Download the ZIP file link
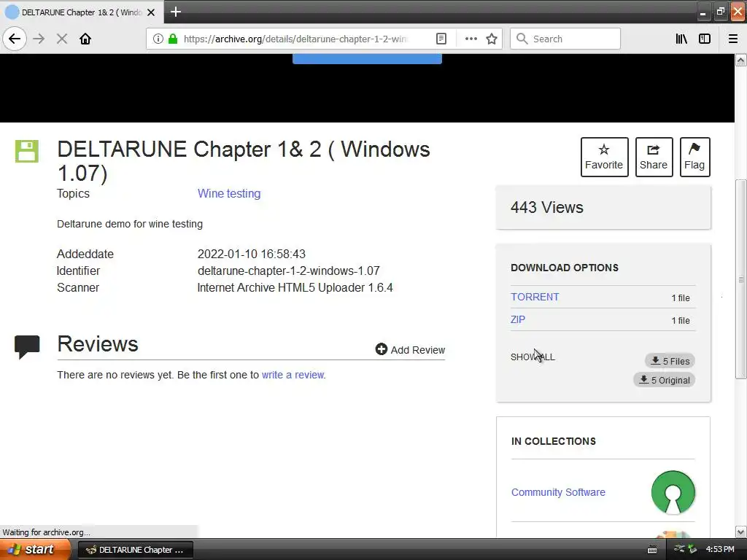The height and width of the screenshot is (560, 747). [518, 319]
